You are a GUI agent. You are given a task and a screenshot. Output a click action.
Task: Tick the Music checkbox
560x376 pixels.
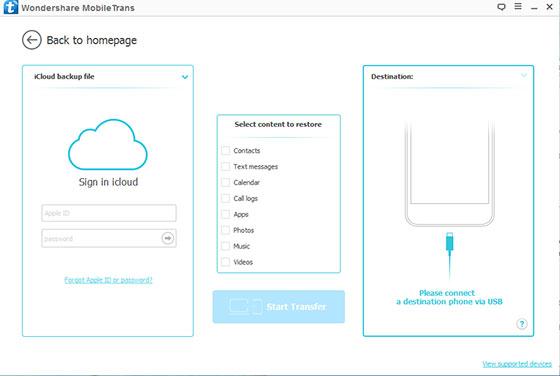225,246
